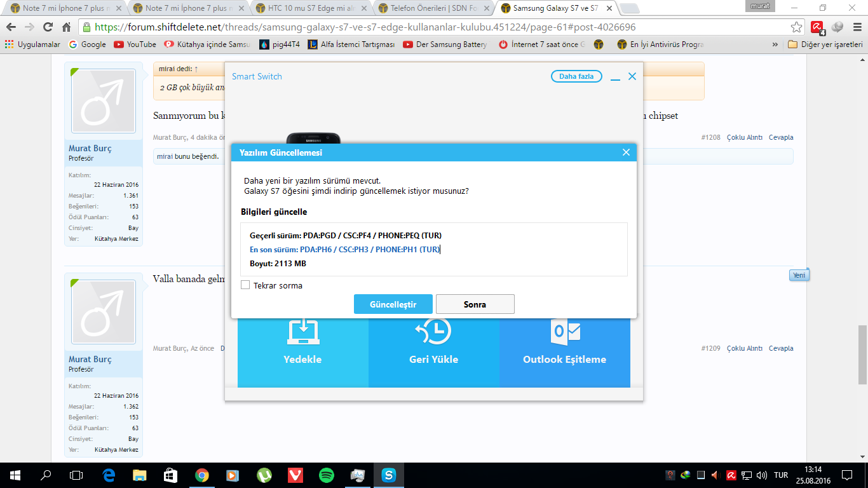This screenshot has width=868, height=488.
Task: Open the orange media player taskbar icon
Action: (233, 475)
